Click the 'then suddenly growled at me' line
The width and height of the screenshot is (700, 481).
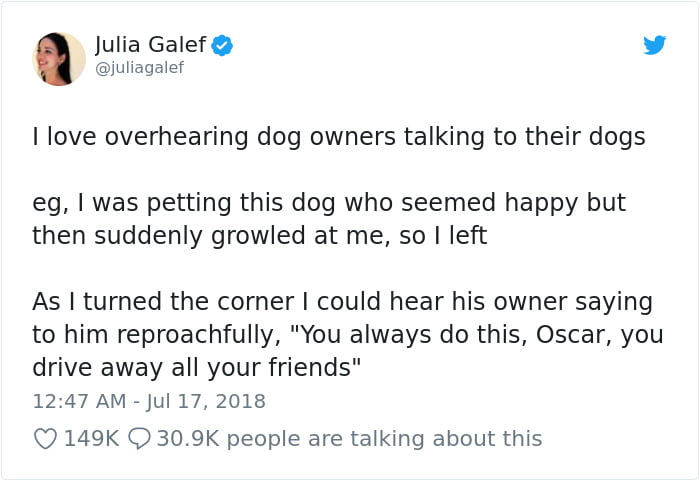pos(259,236)
